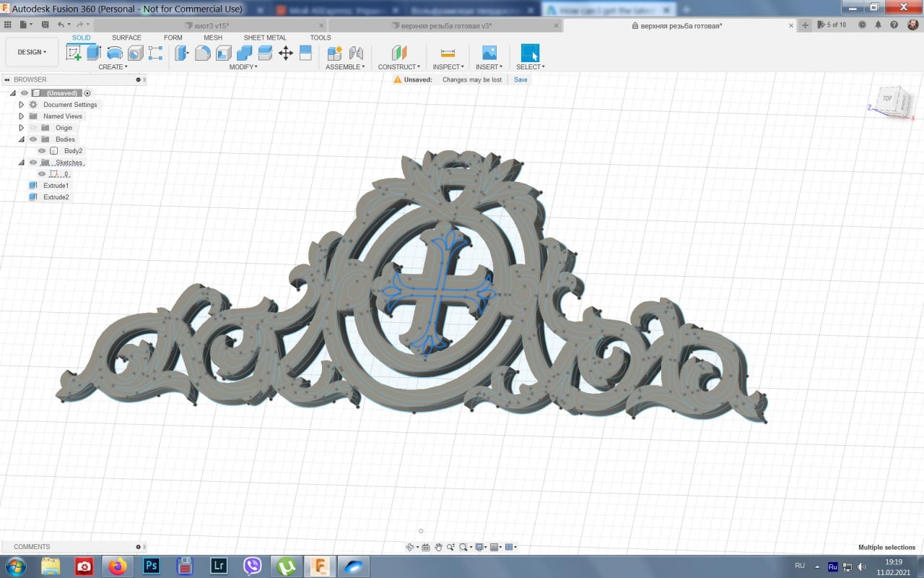Click the TOP face of the ViewCube
This screenshot has height=578, width=924.
pos(887,98)
